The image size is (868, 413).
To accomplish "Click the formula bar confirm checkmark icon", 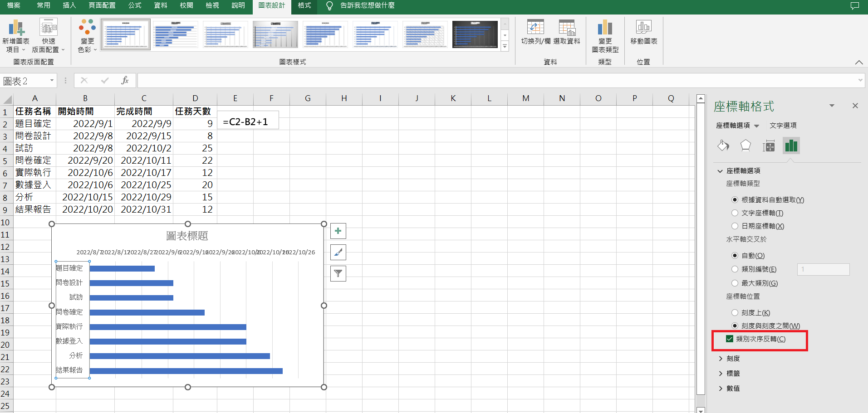I will (x=105, y=81).
